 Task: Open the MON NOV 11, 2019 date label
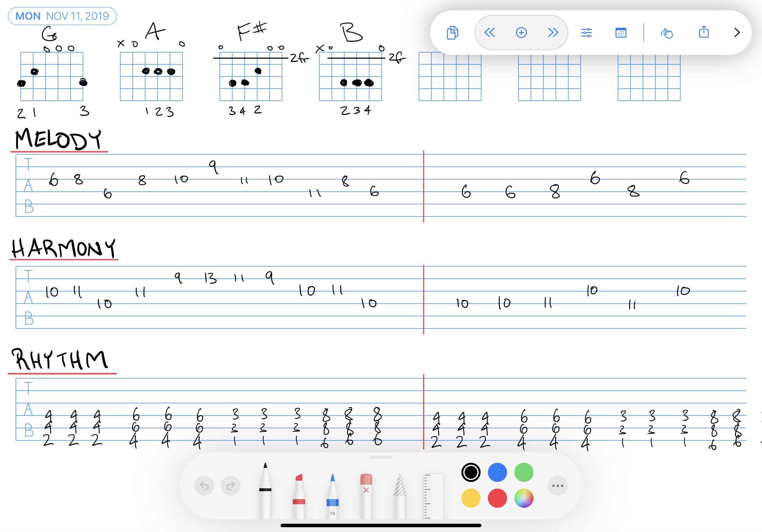click(x=63, y=16)
